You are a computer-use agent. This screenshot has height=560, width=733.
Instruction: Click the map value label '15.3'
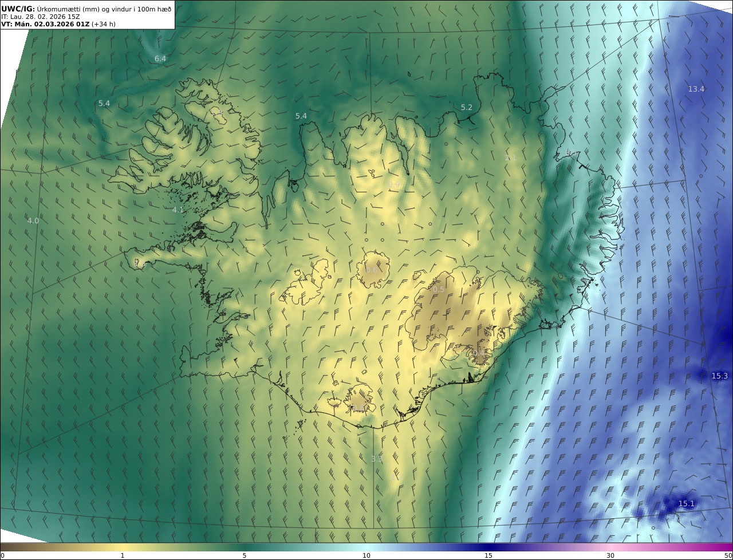pyautogui.click(x=720, y=376)
